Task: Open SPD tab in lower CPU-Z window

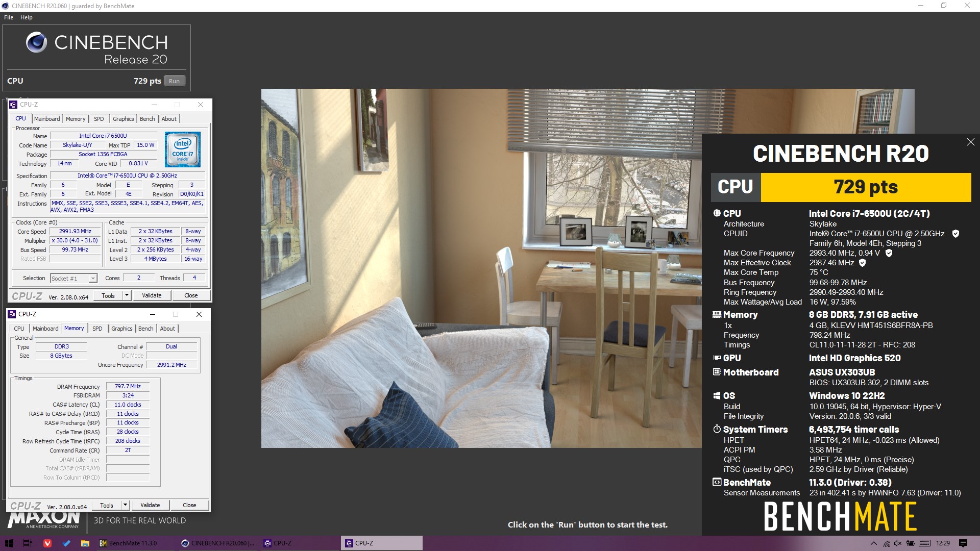Action: coord(97,329)
